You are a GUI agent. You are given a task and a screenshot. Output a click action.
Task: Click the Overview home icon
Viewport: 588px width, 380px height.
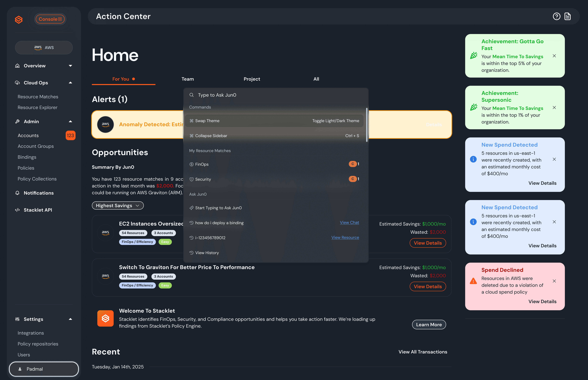coord(17,66)
